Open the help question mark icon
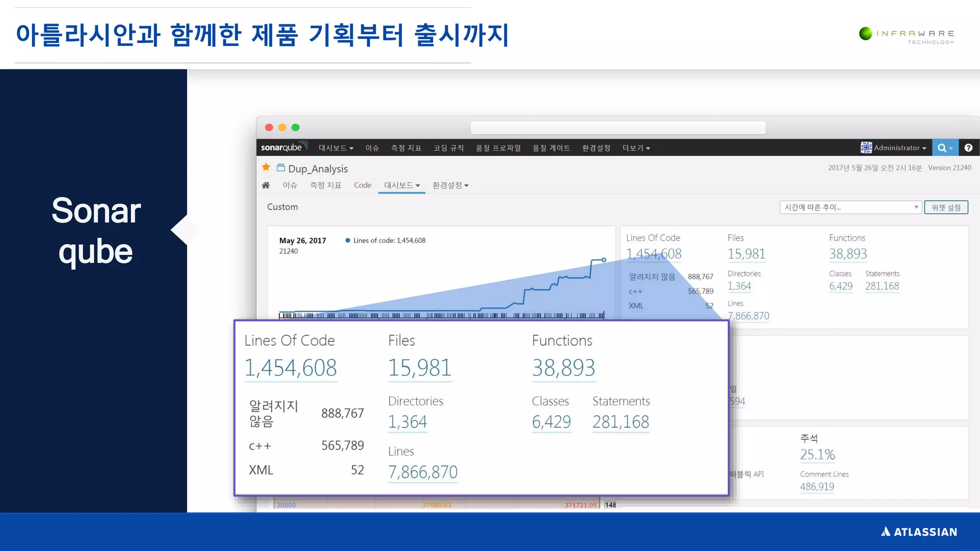 pyautogui.click(x=969, y=148)
